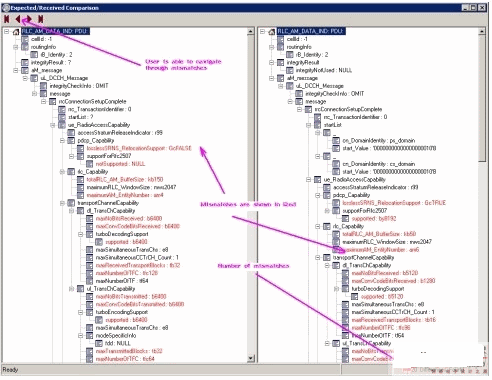This screenshot has height=380, width=492.
Task: Jump to the first mismatch toolbar icon
Action: tap(7, 19)
